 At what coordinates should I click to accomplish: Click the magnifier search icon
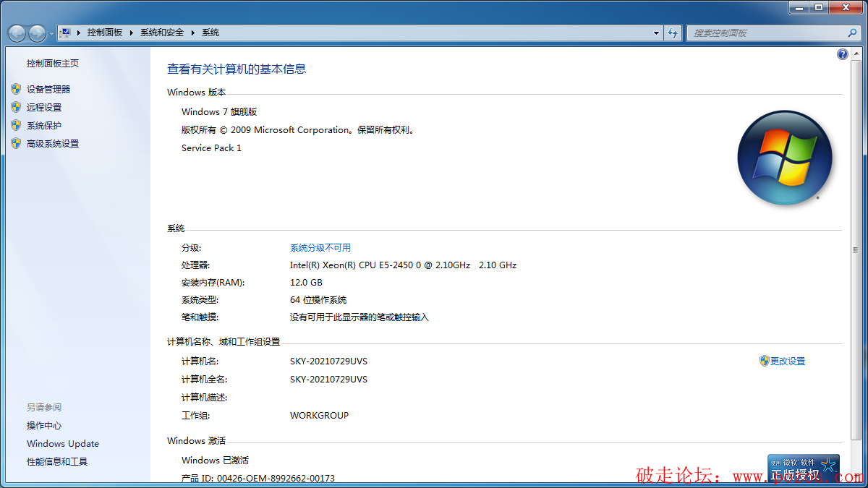point(852,33)
